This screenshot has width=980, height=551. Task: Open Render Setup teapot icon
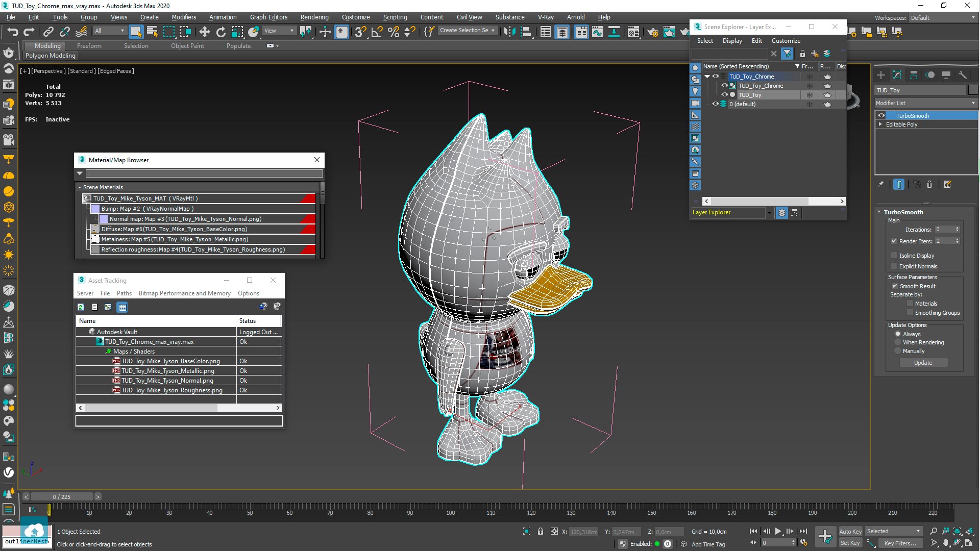click(x=653, y=32)
